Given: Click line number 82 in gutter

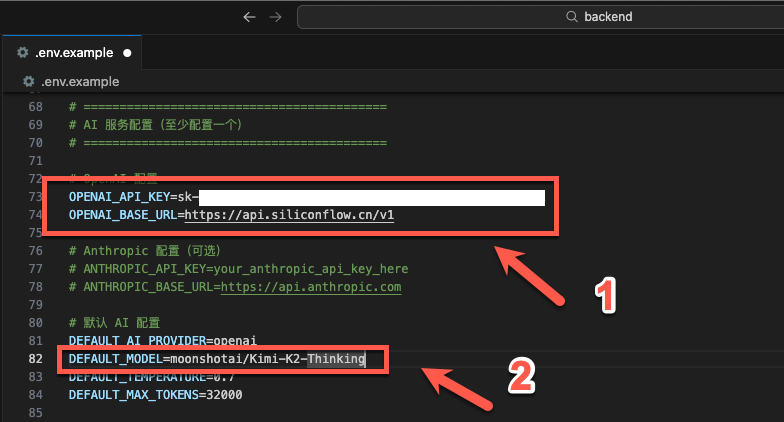Looking at the screenshot, I should click(36, 359).
